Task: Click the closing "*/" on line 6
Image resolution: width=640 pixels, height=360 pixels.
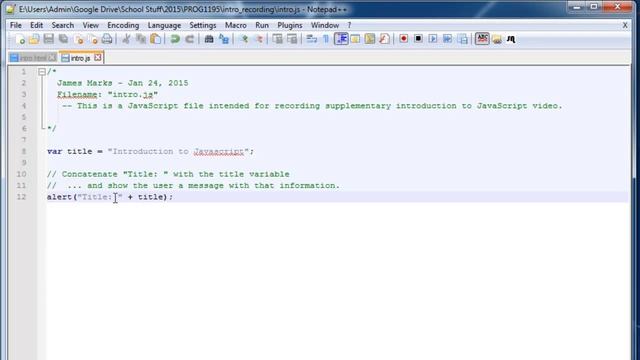Action: click(52, 129)
